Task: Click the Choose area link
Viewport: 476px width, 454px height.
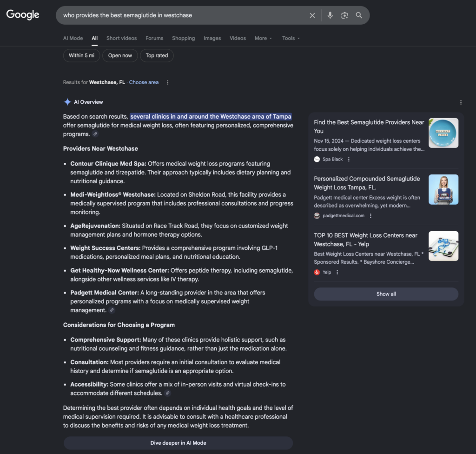Action: point(144,82)
